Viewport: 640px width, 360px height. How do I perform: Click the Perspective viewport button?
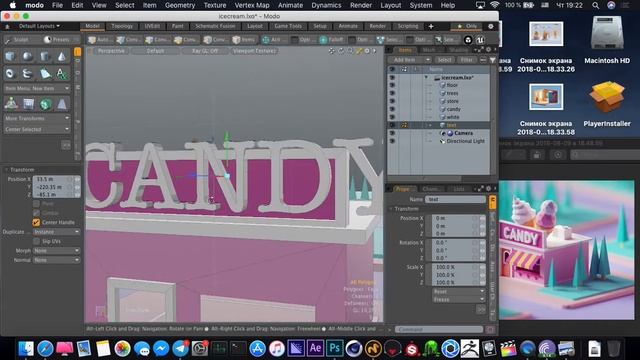(x=111, y=51)
